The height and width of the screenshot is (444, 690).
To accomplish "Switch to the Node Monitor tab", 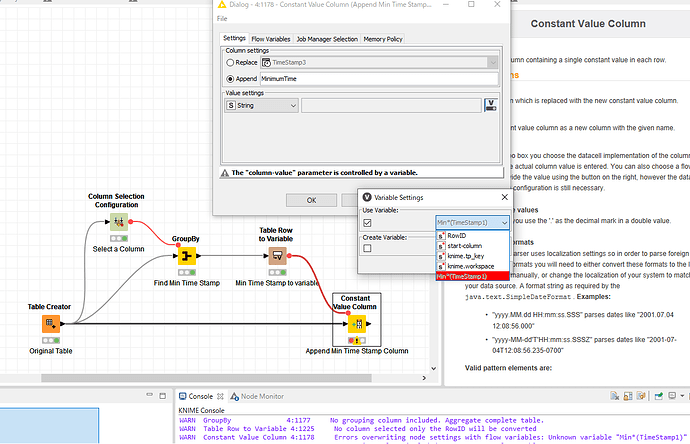I will [x=257, y=396].
